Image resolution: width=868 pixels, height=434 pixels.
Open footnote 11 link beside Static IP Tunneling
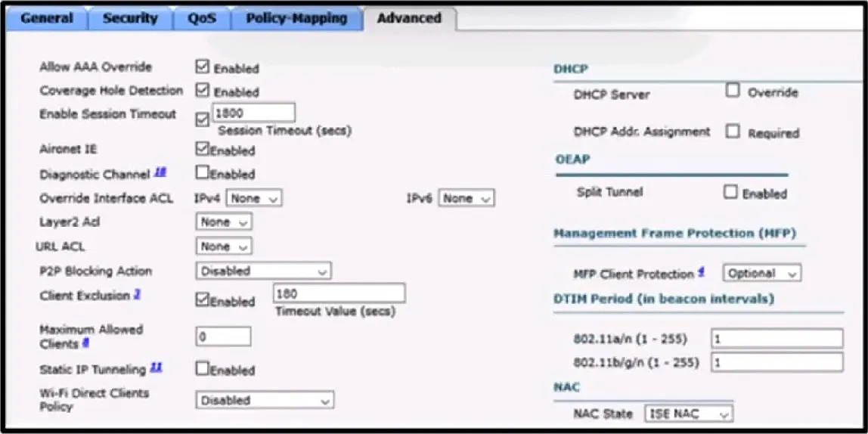pos(156,367)
